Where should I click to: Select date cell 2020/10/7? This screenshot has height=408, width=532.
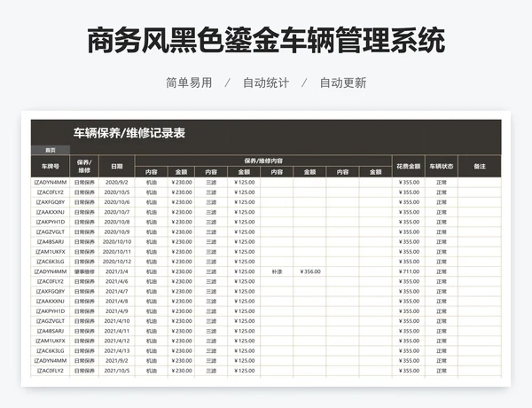click(x=117, y=212)
